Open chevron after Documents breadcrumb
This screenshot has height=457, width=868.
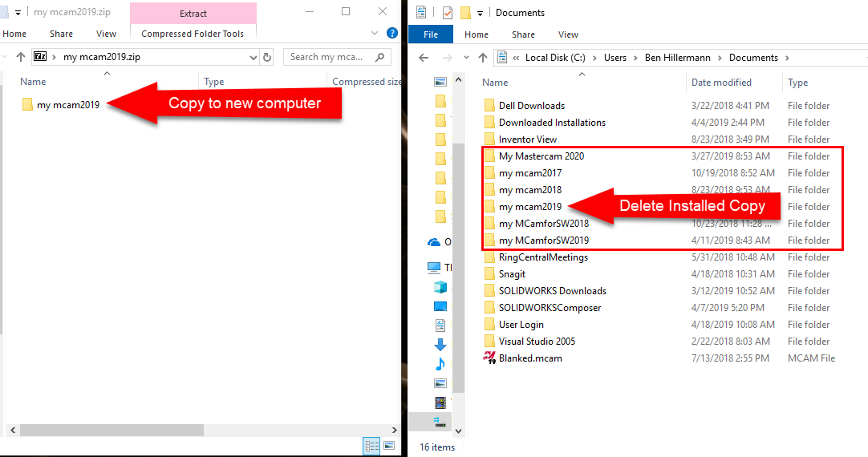(787, 58)
